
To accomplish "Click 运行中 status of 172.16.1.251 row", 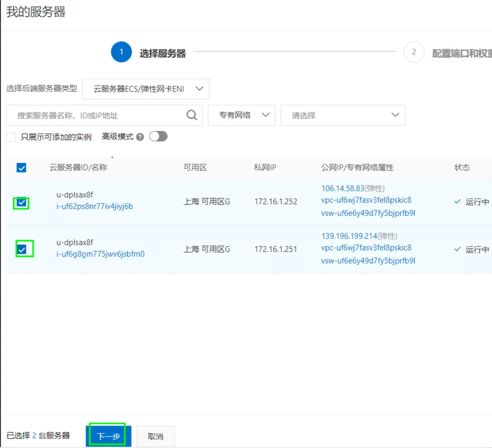I will point(477,249).
